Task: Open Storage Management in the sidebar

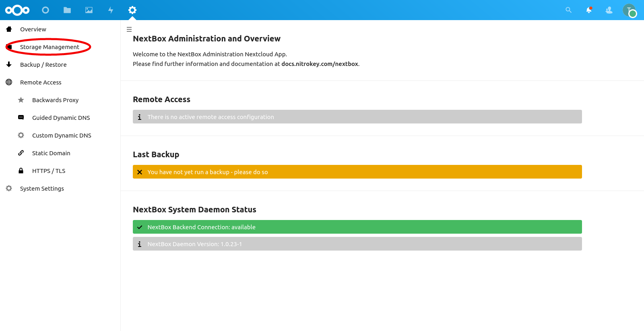Action: point(60,47)
